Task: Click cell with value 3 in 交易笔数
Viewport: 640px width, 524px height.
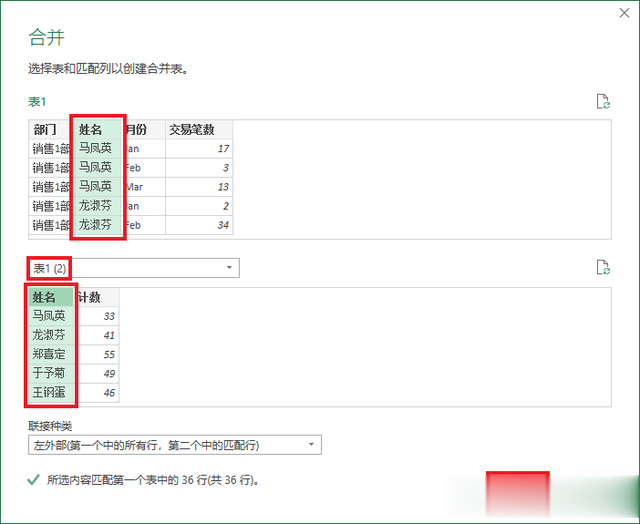Action: [x=199, y=168]
